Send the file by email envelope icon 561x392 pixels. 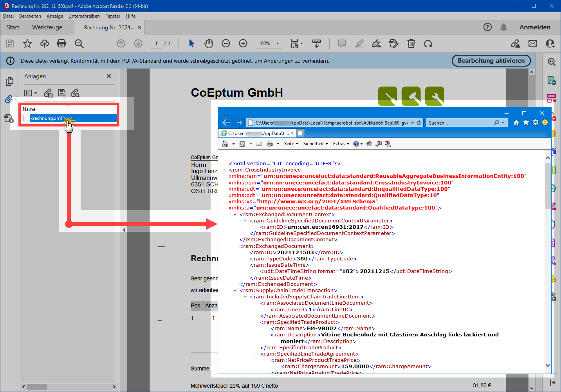(x=533, y=43)
